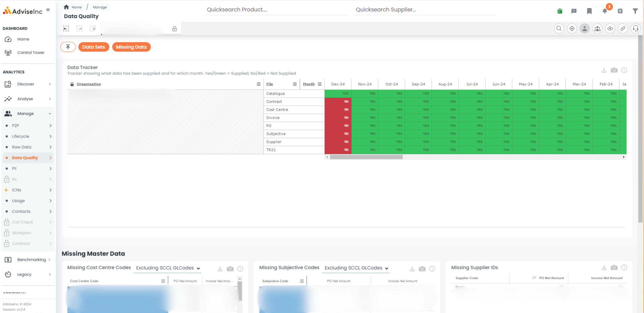Click the right arrow of tracker scrollbar
The image size is (644, 313).
pyautogui.click(x=624, y=157)
